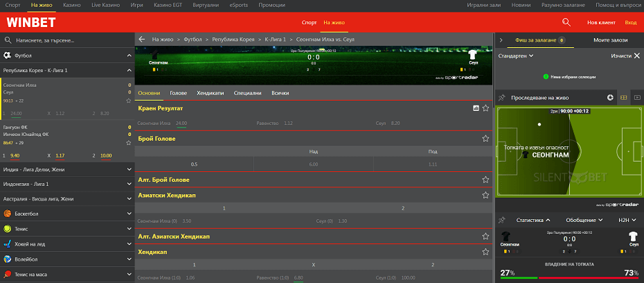Click the ball possession percentage bar
The image size is (644, 283).
pos(569,277)
